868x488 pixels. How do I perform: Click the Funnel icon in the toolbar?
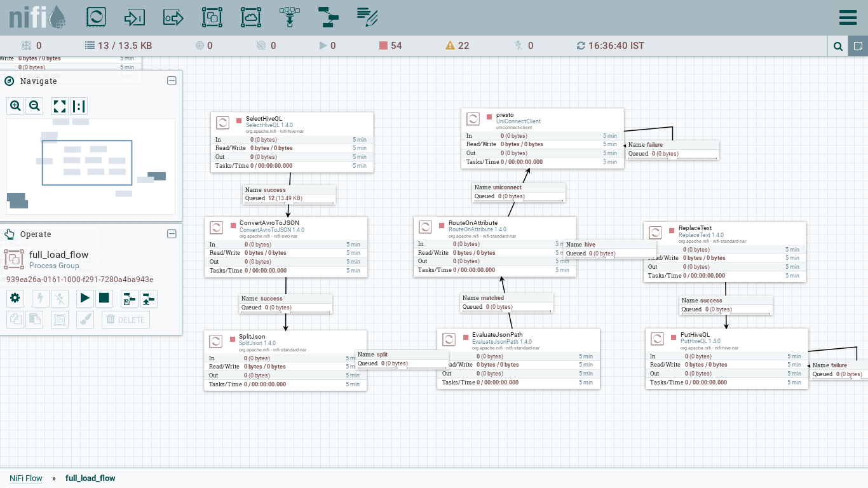(289, 17)
